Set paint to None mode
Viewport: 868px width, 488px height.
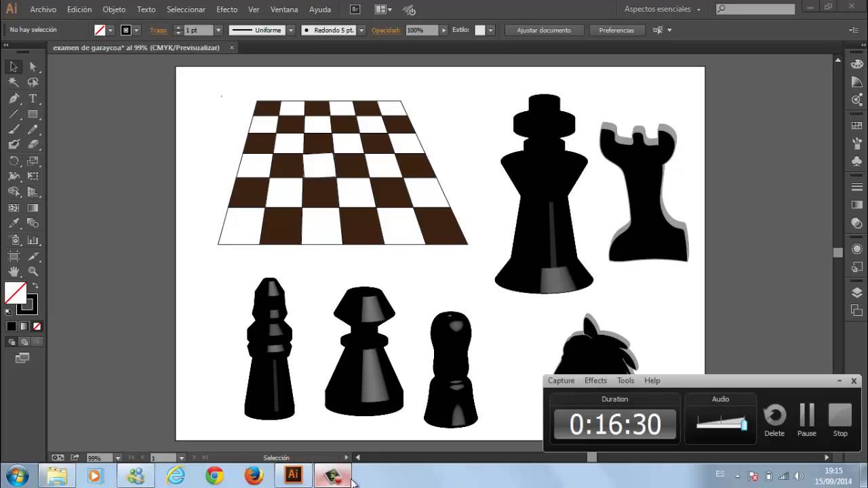pyautogui.click(x=37, y=326)
